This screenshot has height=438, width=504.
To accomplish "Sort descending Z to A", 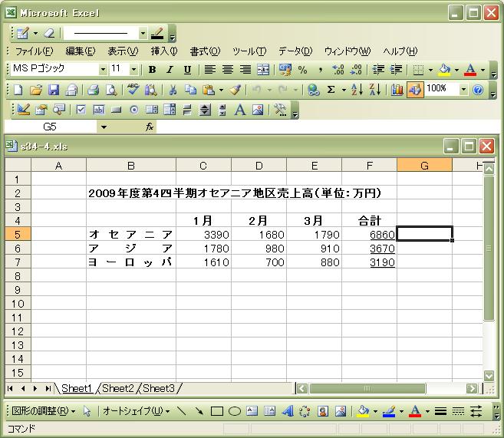I will [x=375, y=90].
